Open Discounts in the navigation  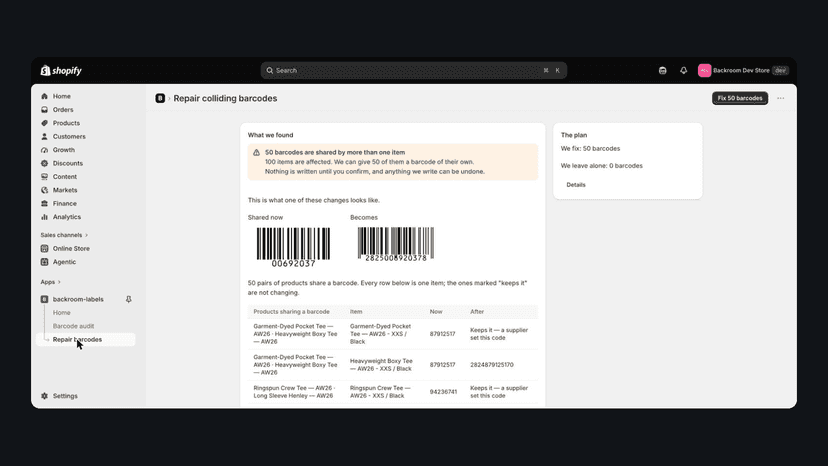(x=68, y=163)
